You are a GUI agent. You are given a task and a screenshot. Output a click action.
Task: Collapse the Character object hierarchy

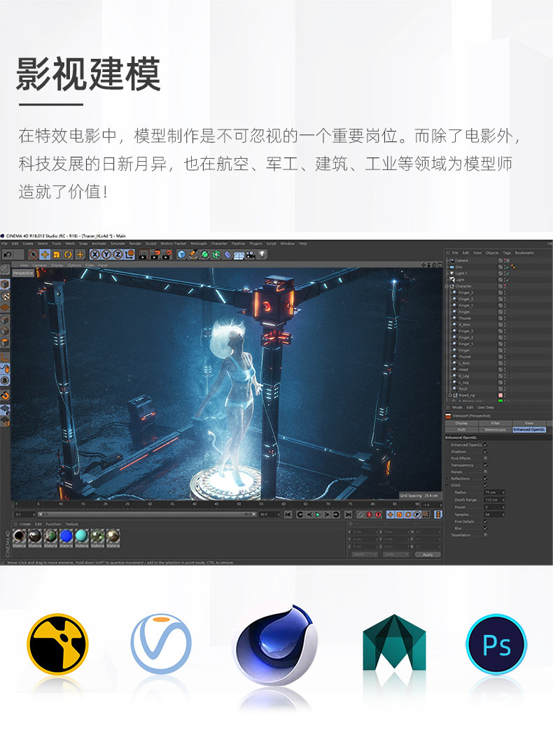point(447,286)
